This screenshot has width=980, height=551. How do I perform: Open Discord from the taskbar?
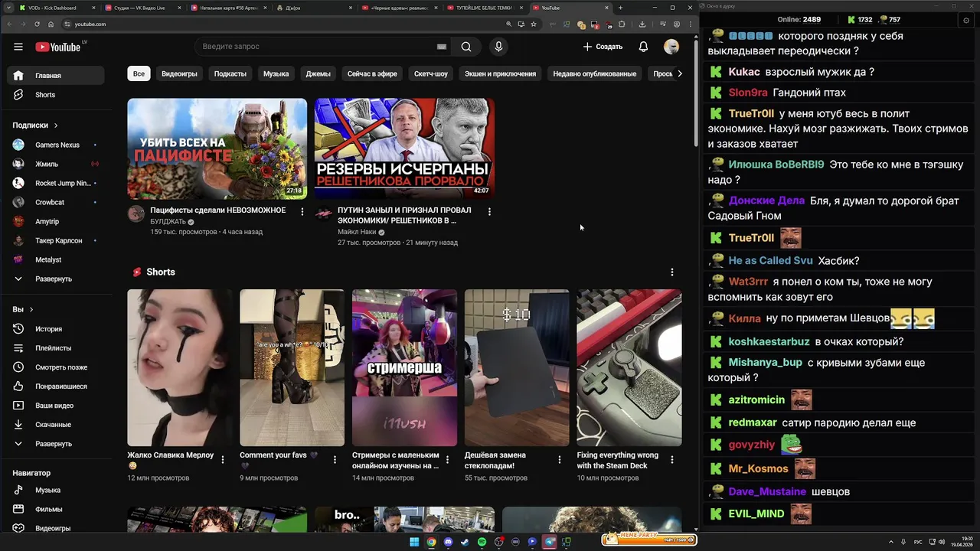448,542
